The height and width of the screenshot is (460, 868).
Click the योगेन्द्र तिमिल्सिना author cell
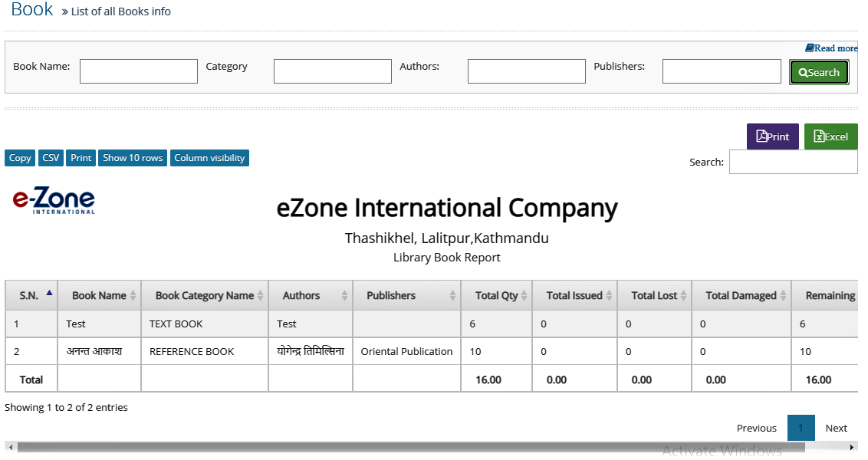coord(311,351)
